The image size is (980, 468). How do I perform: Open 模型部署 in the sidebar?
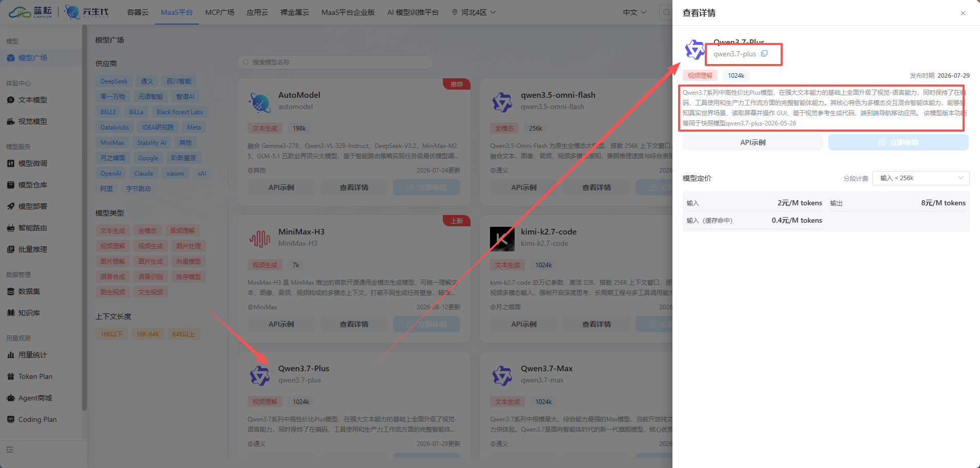(x=33, y=206)
